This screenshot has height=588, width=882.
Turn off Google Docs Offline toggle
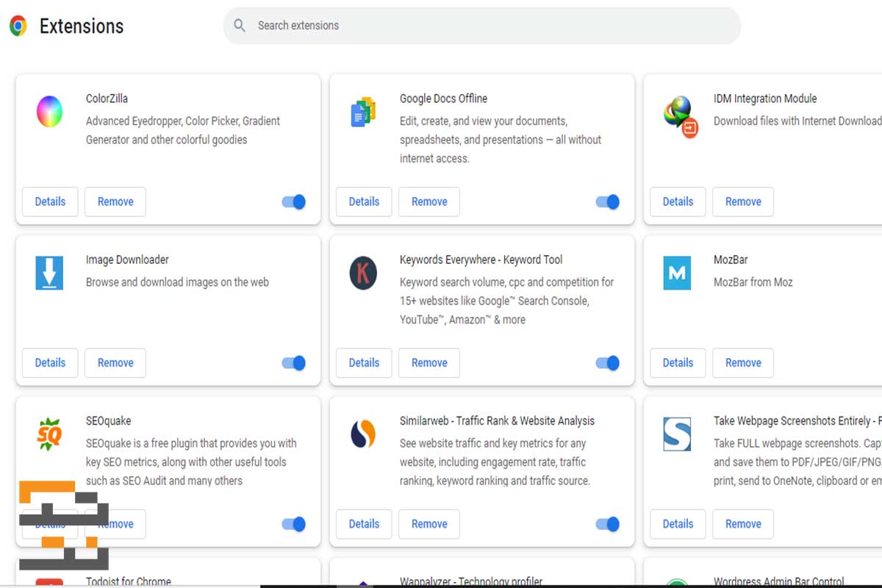tap(608, 201)
